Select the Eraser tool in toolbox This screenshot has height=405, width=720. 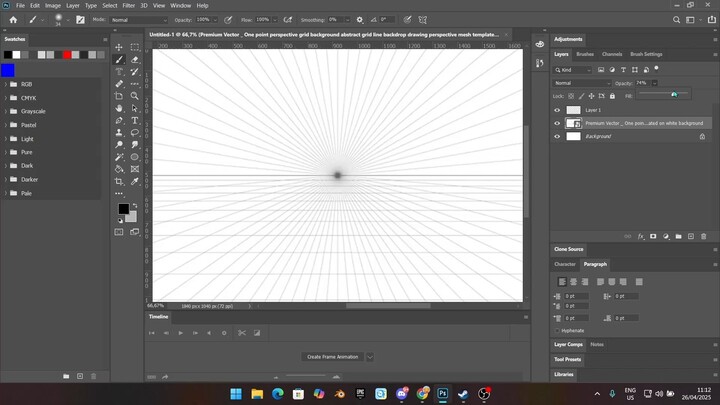(134, 59)
